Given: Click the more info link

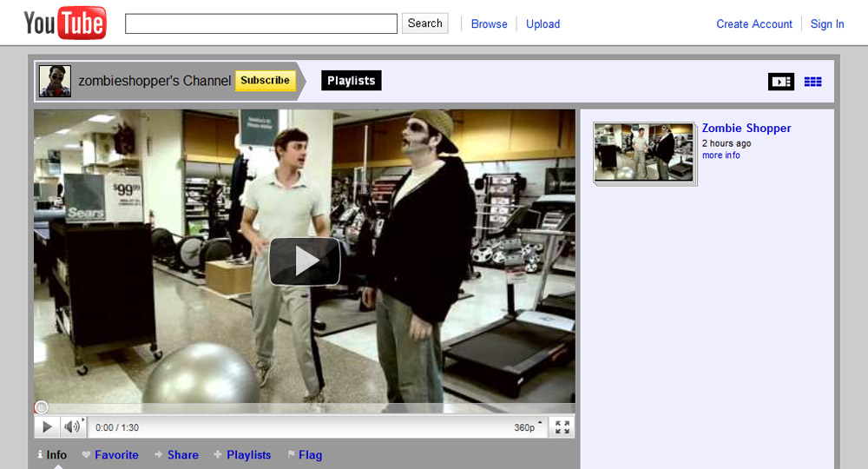Looking at the screenshot, I should (x=720, y=155).
